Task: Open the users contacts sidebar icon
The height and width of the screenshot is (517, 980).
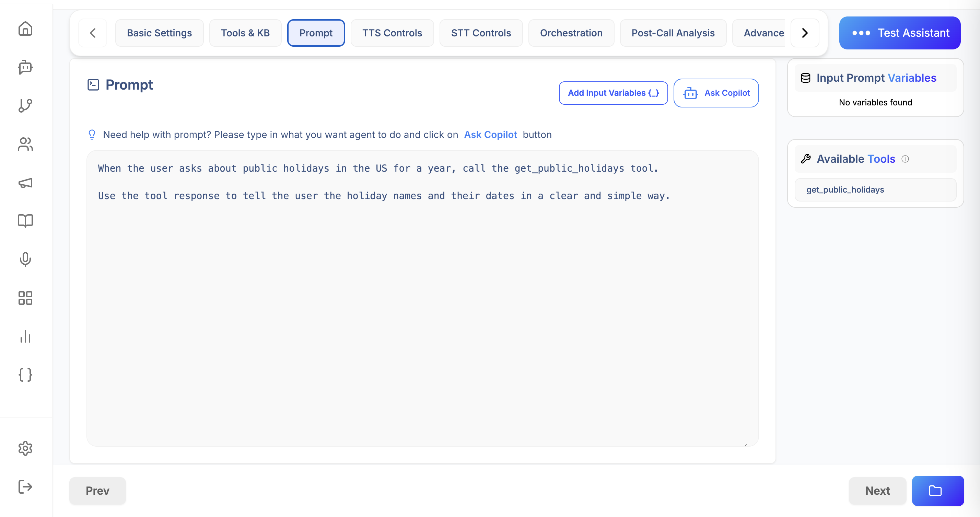Action: click(25, 144)
